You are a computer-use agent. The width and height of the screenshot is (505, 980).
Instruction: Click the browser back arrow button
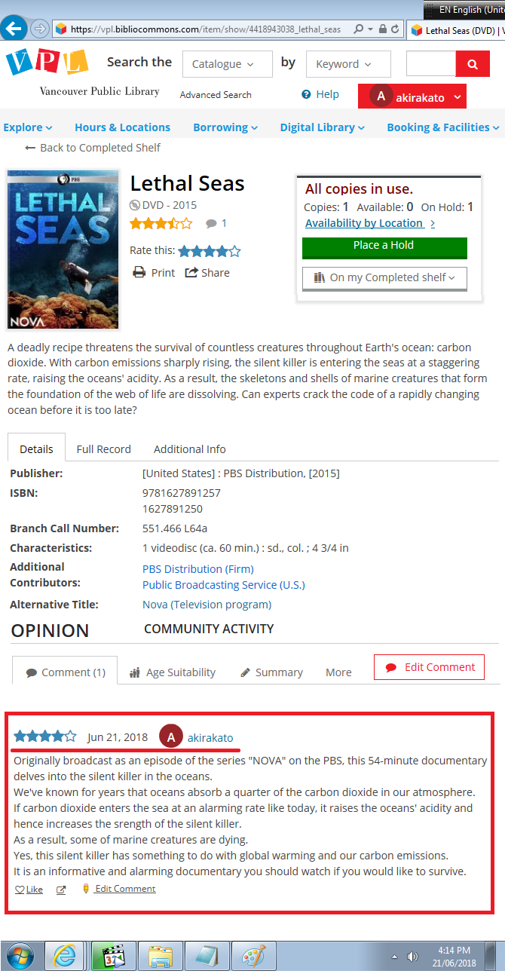coord(14,29)
